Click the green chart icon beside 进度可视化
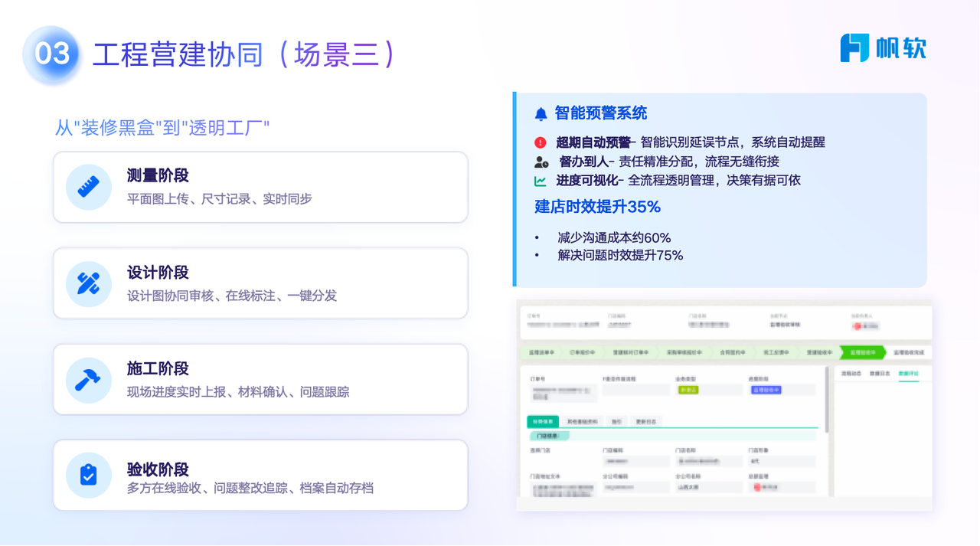The image size is (980, 546). pyautogui.click(x=541, y=181)
